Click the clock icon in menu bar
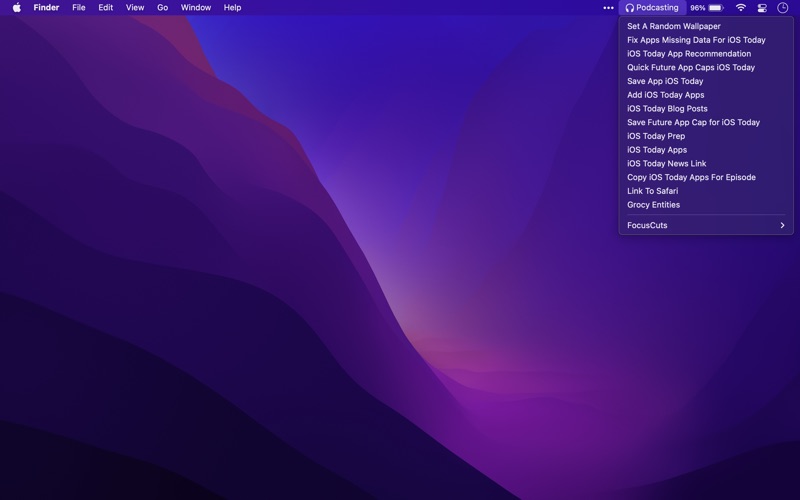Viewport: 800px width, 500px height. coord(783,8)
